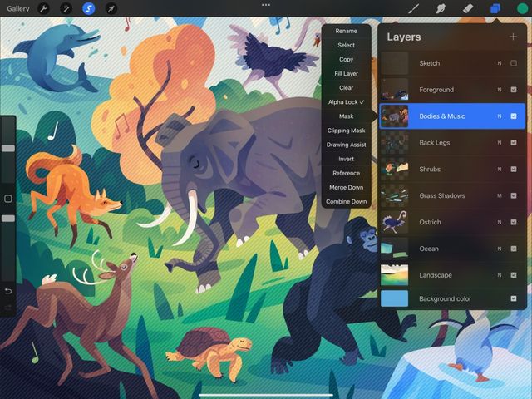Toggle Background color visibility checkbox

click(x=514, y=298)
